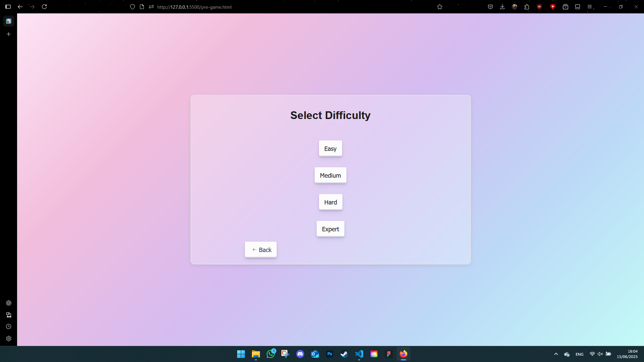
Task: Open the downloads panel
Action: pyautogui.click(x=502, y=7)
